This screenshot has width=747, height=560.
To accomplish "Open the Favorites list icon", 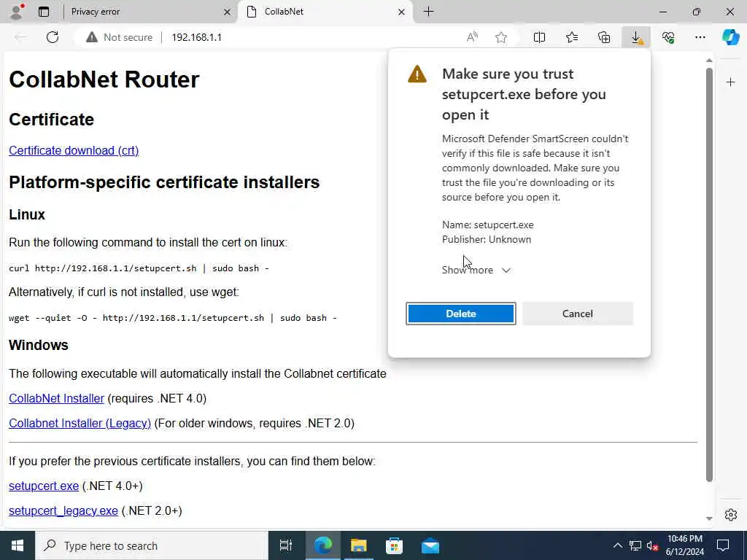I will [x=572, y=37].
